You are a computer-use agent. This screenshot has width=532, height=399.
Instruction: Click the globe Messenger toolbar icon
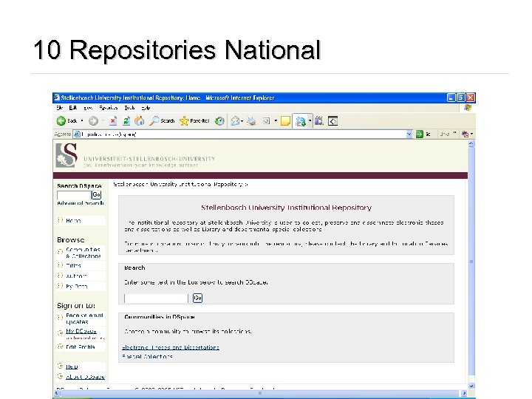[x=300, y=121]
